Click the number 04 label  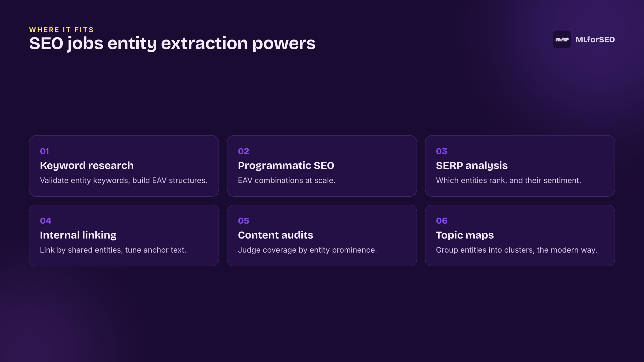tap(46, 221)
